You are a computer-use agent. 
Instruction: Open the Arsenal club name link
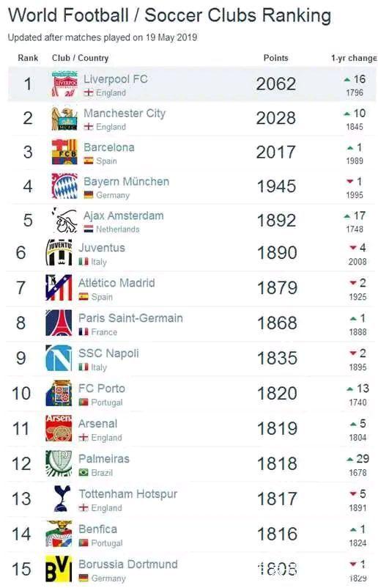coord(97,424)
